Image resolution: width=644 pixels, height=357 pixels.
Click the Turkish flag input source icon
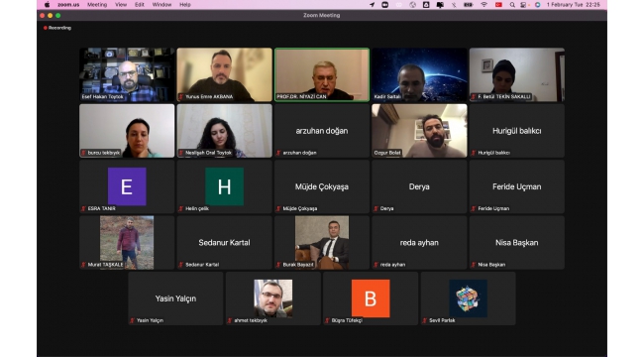pyautogui.click(x=498, y=5)
